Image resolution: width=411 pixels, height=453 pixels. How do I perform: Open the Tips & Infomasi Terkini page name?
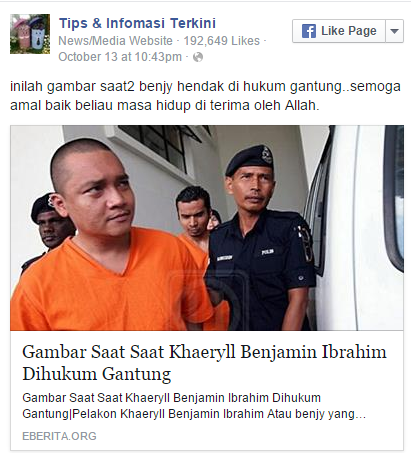138,23
